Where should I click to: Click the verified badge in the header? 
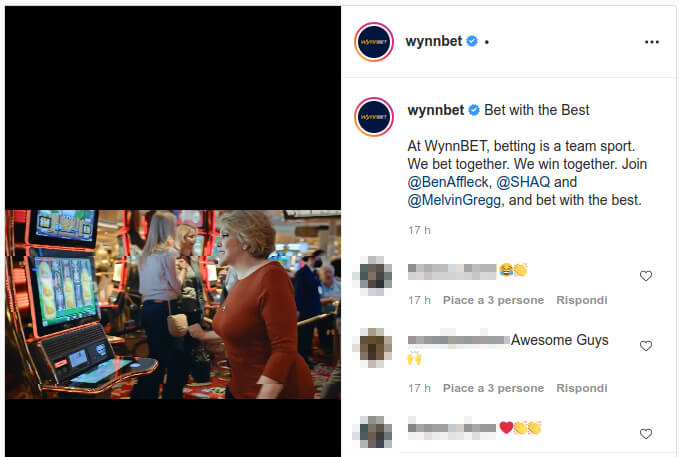[x=472, y=41]
